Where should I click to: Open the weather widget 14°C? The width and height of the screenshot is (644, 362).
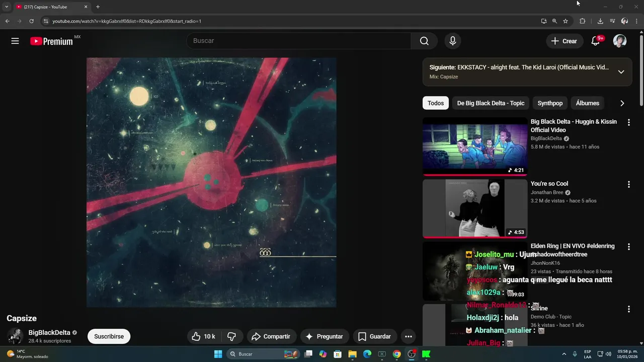pos(28,354)
